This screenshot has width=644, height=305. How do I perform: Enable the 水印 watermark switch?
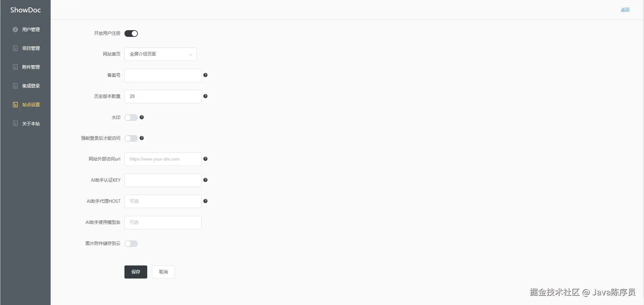(x=131, y=118)
